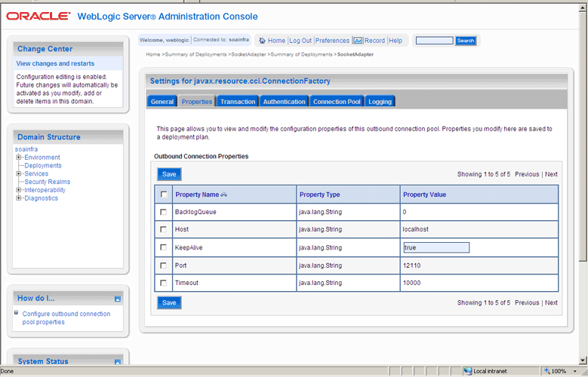Click the Property Name column header
The width and height of the screenshot is (588, 377).
(197, 195)
